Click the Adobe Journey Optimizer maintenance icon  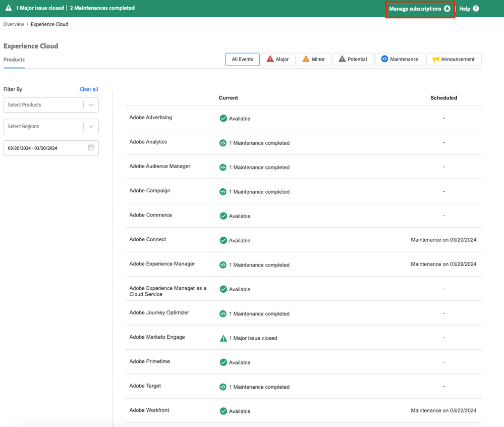click(223, 313)
